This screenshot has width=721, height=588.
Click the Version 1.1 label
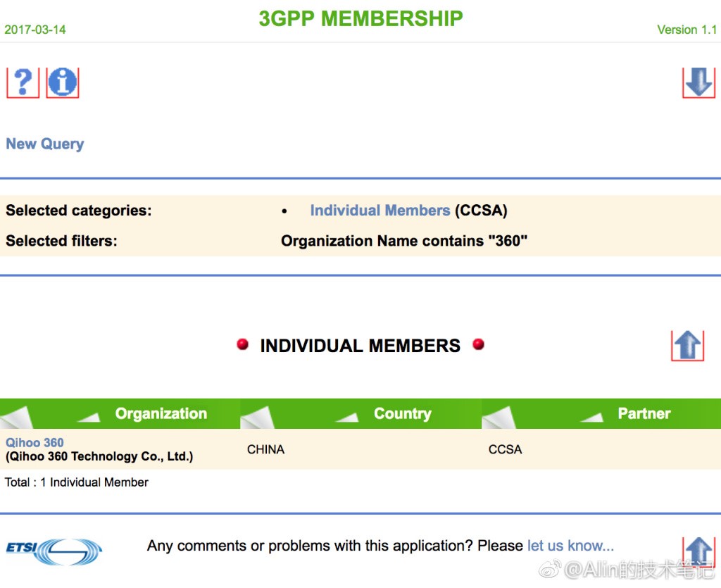point(686,30)
